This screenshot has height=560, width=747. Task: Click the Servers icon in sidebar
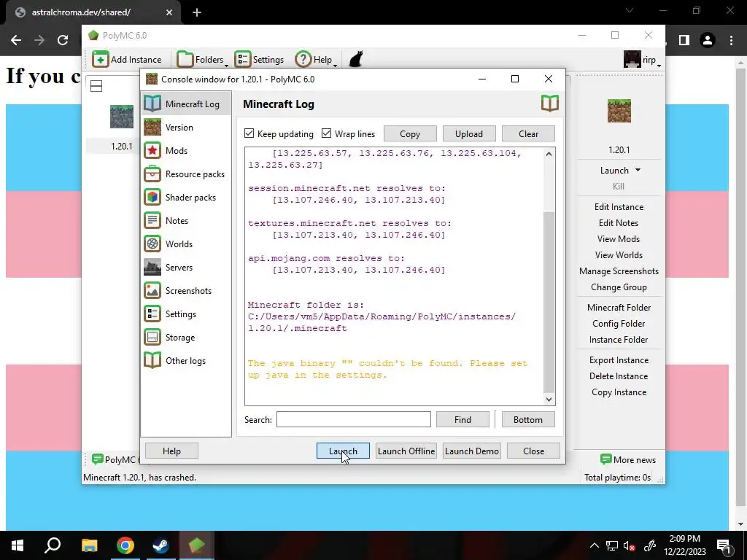coord(152,267)
